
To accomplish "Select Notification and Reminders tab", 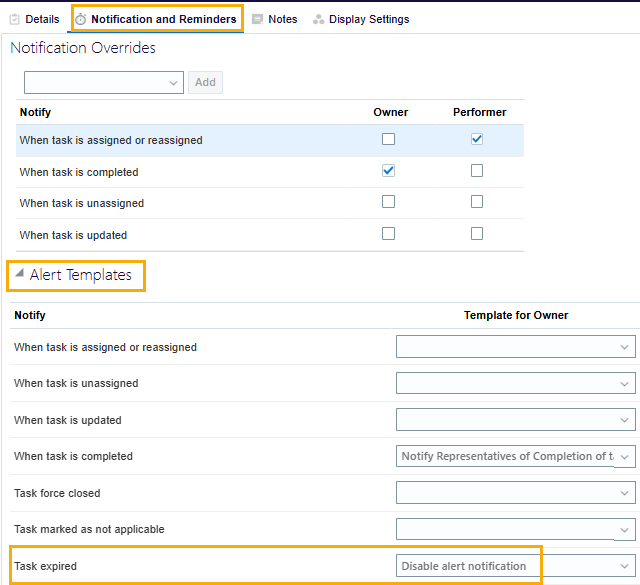I will pos(157,19).
